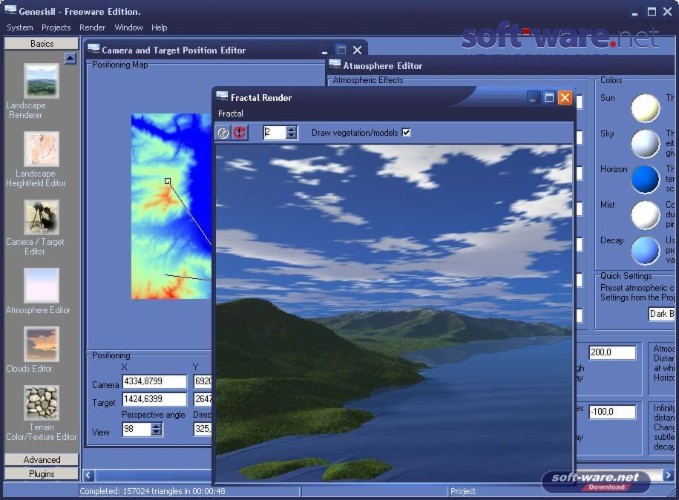
Task: Click the Fractal Render detail level spinner
Action: (292, 132)
